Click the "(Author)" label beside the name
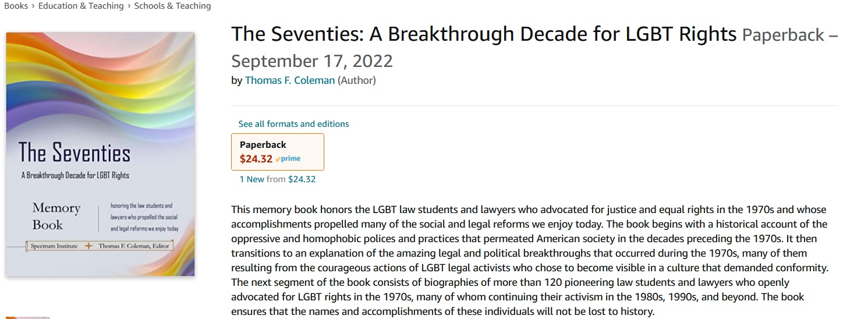The height and width of the screenshot is (319, 868). (x=357, y=80)
